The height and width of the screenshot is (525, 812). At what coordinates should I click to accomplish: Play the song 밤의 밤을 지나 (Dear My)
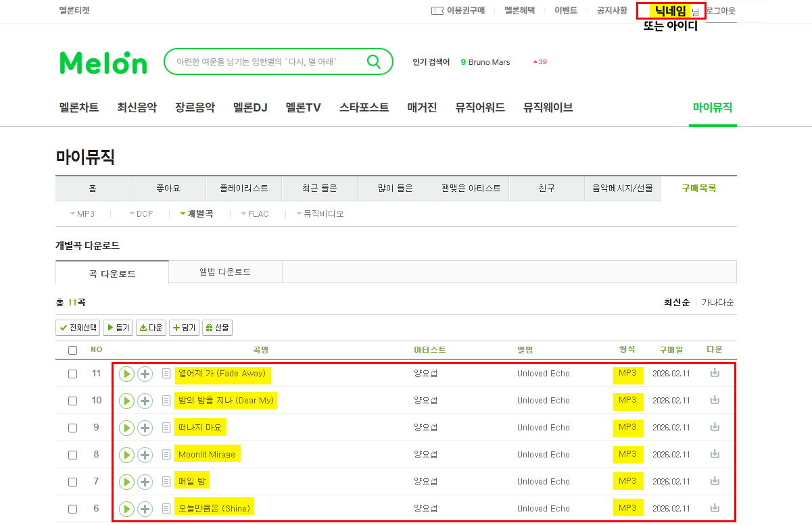pyautogui.click(x=126, y=401)
